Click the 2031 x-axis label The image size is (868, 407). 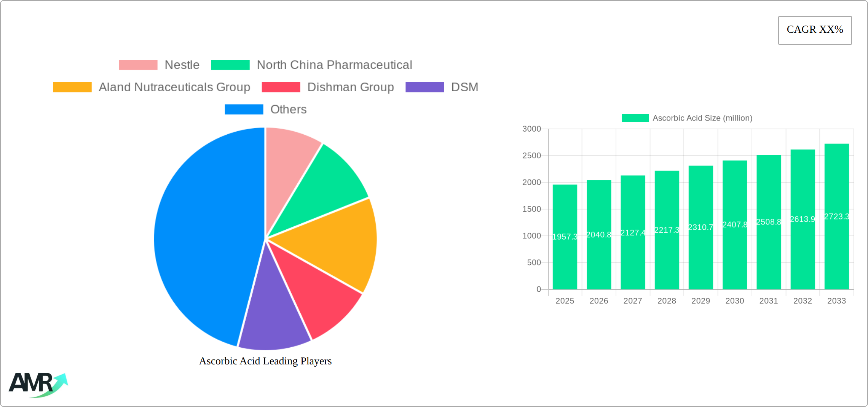click(769, 301)
